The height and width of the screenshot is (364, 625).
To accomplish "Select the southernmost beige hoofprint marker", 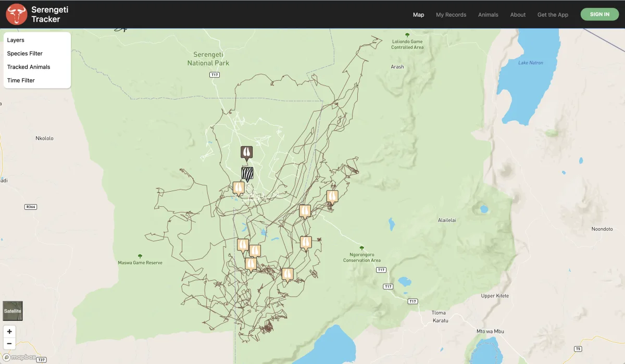I will [287, 274].
